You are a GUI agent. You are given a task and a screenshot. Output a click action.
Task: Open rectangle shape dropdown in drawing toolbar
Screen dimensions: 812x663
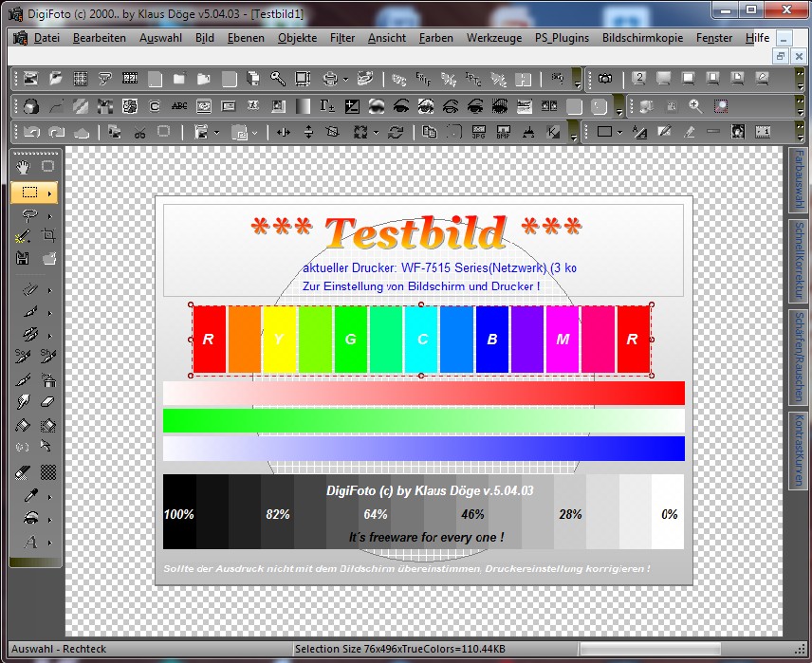coord(619,133)
